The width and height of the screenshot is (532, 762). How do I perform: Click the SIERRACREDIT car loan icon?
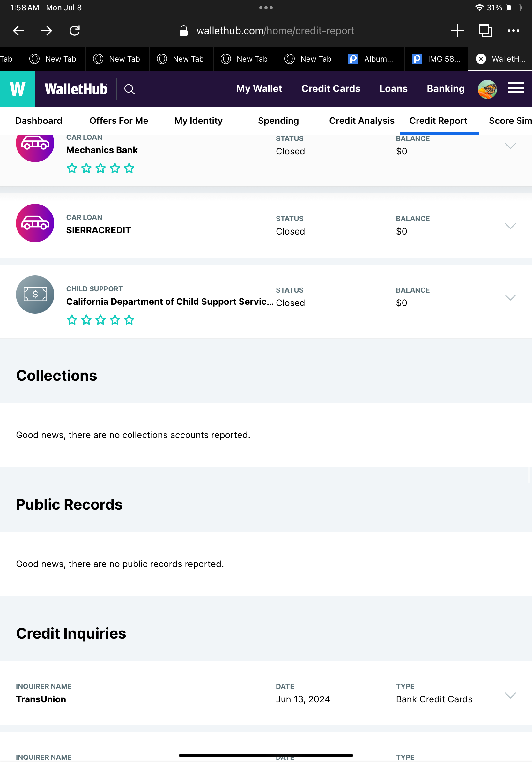click(x=35, y=223)
